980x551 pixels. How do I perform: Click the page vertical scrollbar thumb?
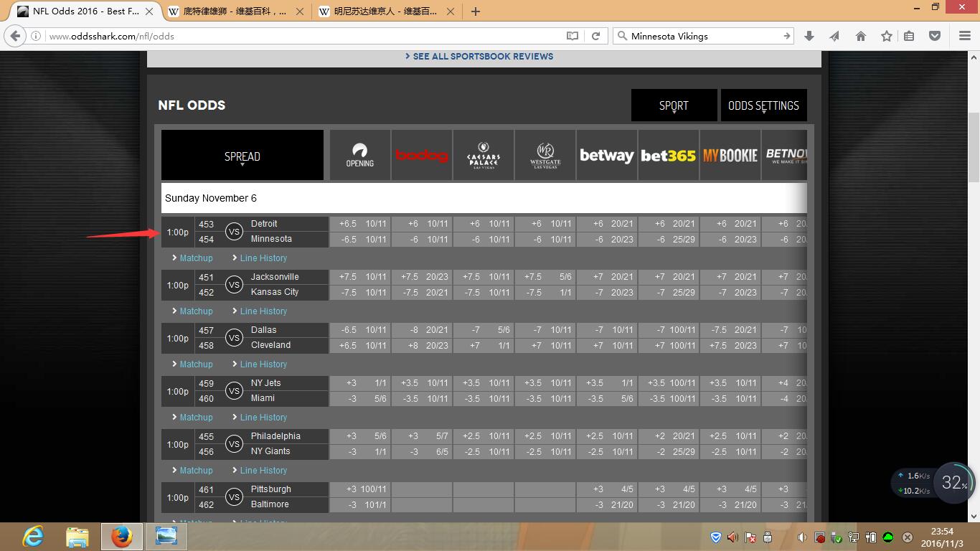pyautogui.click(x=974, y=147)
